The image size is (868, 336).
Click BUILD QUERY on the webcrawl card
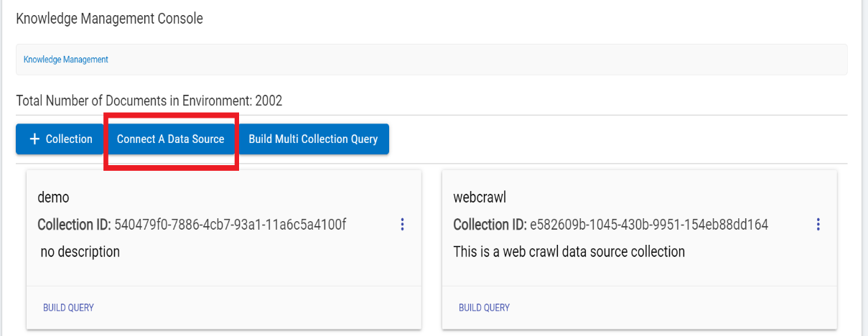pos(484,307)
